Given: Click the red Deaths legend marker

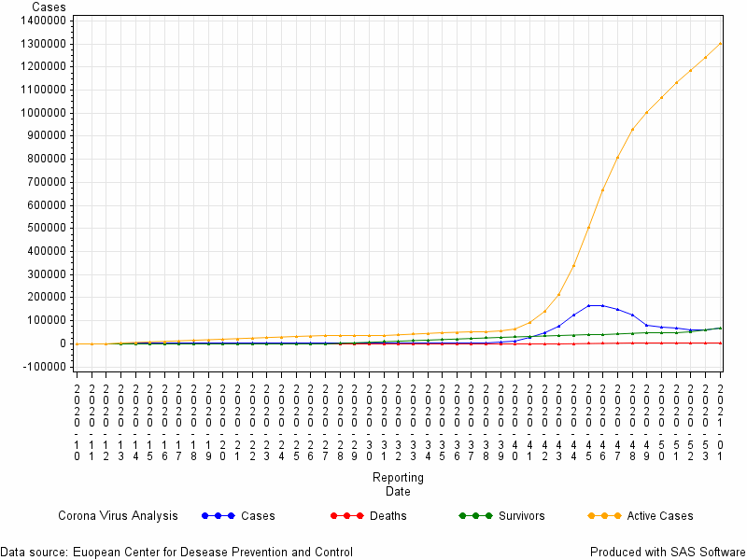Looking at the screenshot, I should [x=346, y=516].
